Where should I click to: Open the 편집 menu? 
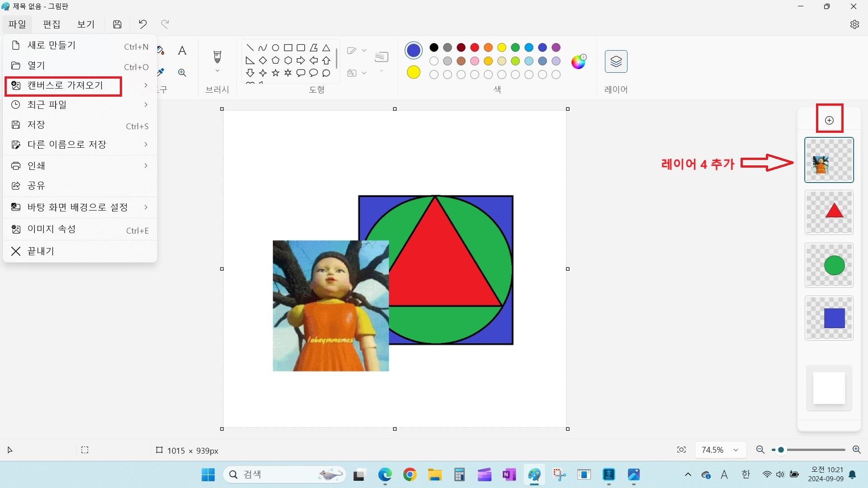pos(52,24)
